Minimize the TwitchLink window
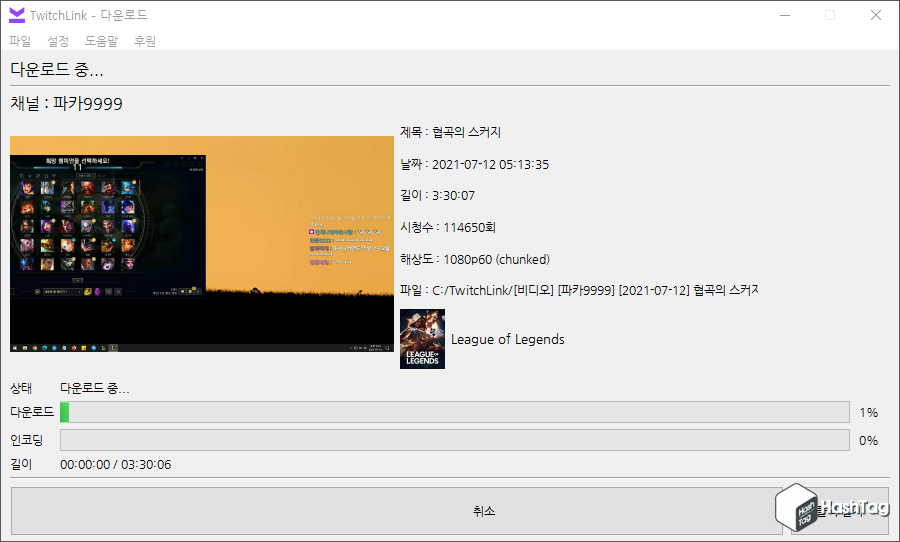The width and height of the screenshot is (900, 542). coord(785,16)
